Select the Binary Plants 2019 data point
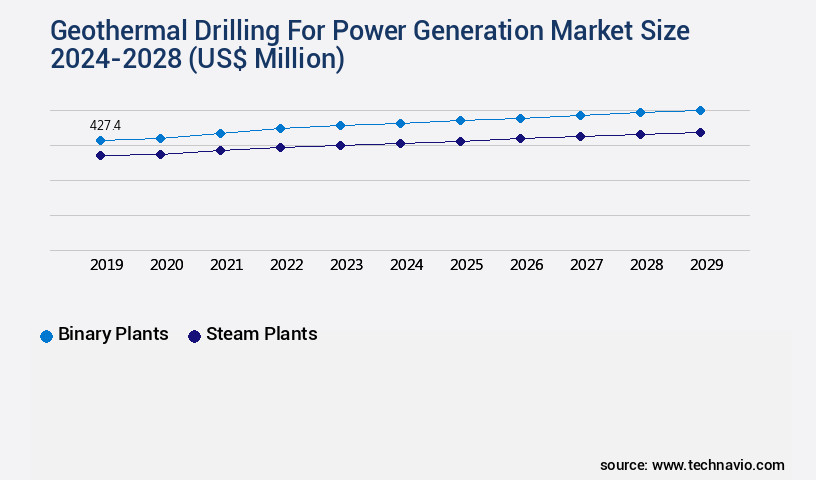816x480 pixels. 100,141
